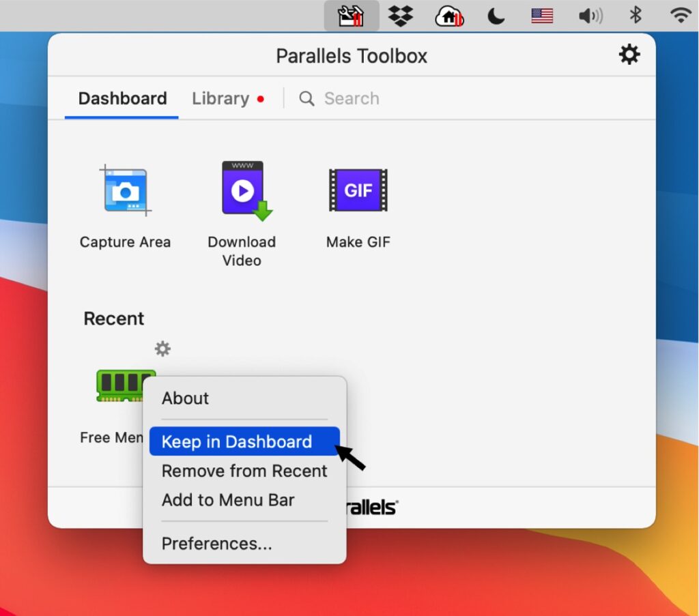Open the cloud sync menu bar icon
The image size is (699, 616).
(x=448, y=15)
